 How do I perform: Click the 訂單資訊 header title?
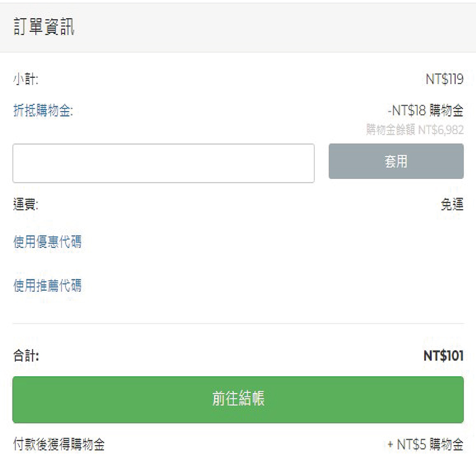tap(43, 28)
